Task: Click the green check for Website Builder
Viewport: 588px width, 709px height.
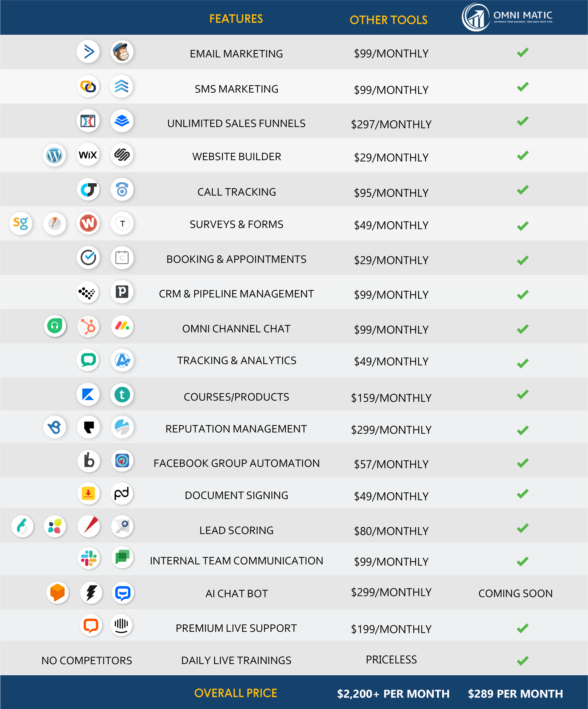Action: click(x=522, y=155)
